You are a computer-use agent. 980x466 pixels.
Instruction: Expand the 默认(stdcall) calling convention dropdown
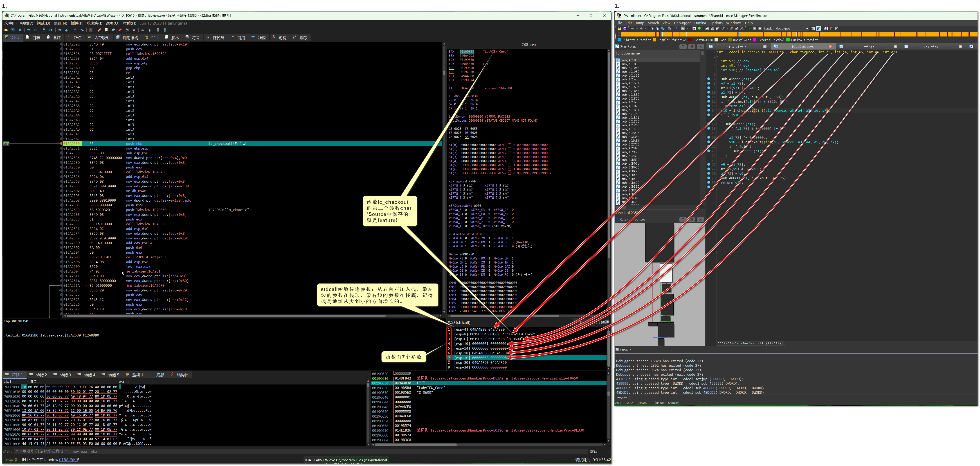(x=569, y=323)
